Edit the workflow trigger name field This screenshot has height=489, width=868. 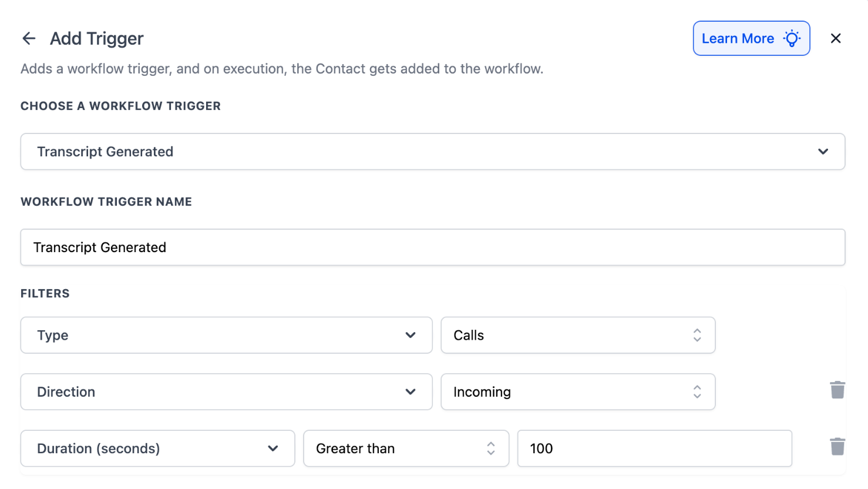coord(432,247)
